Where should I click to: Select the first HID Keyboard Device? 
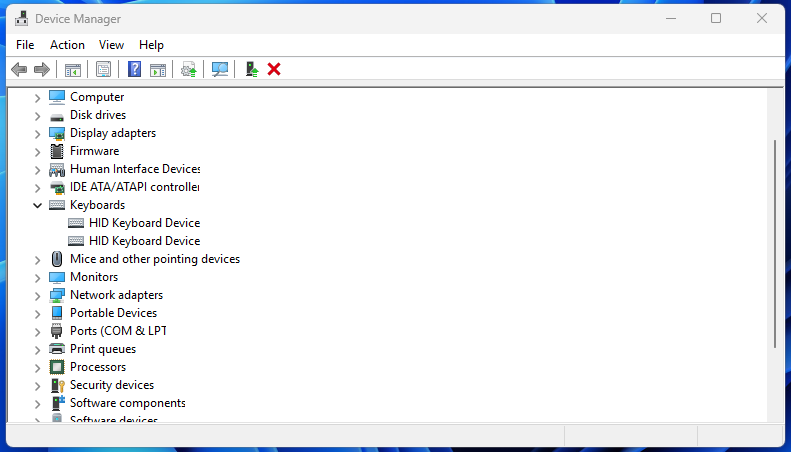tap(144, 223)
